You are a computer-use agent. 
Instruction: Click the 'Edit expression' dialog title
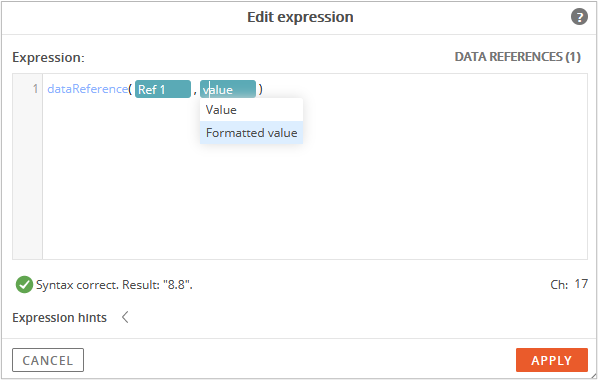300,17
